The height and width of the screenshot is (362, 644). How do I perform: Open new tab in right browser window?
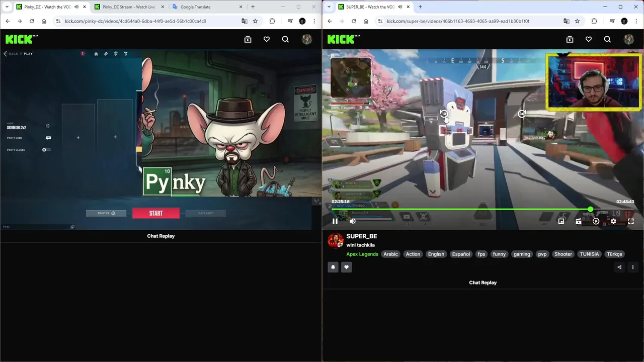420,7
